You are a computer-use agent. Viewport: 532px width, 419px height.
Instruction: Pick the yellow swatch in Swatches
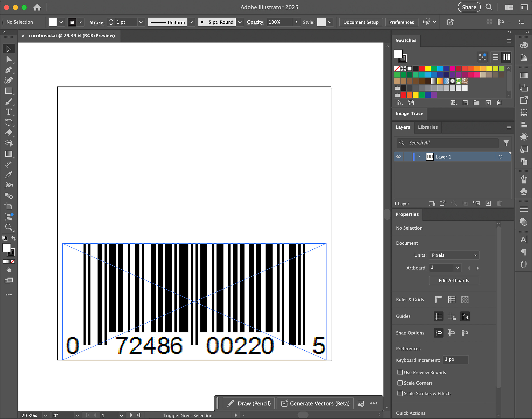point(428,68)
